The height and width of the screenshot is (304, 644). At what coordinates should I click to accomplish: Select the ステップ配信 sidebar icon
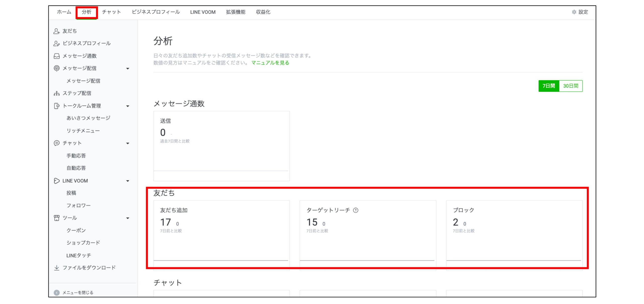tap(56, 93)
